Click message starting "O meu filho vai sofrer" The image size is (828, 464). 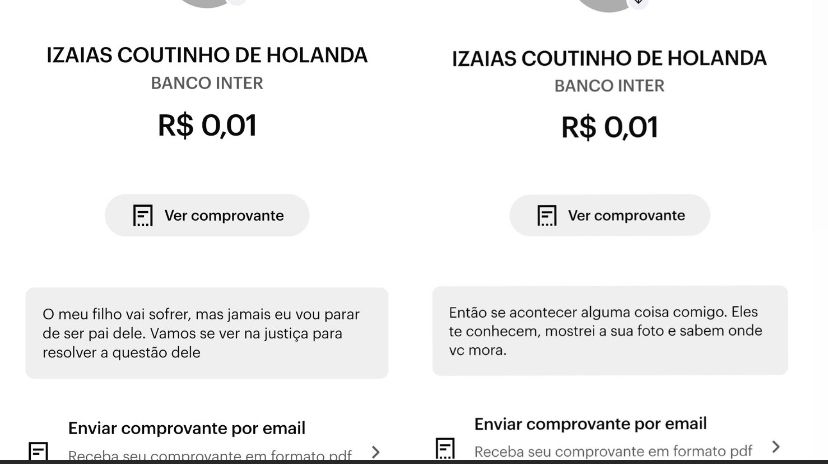[x=206, y=333]
